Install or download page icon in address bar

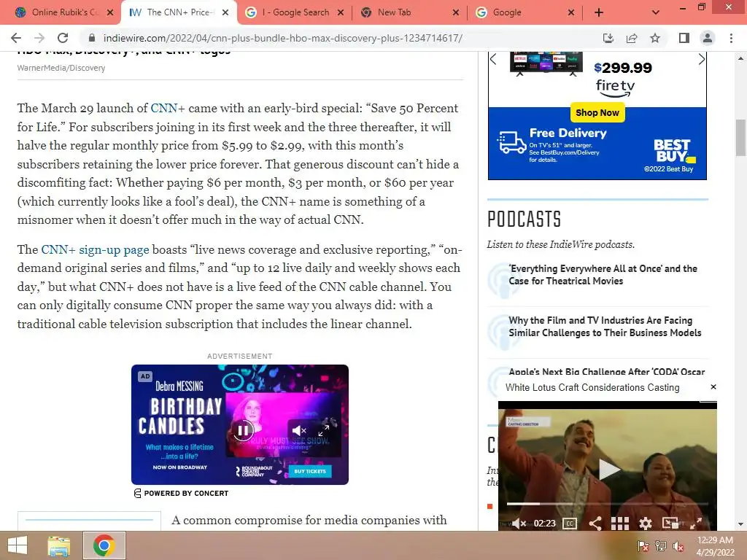click(x=608, y=38)
